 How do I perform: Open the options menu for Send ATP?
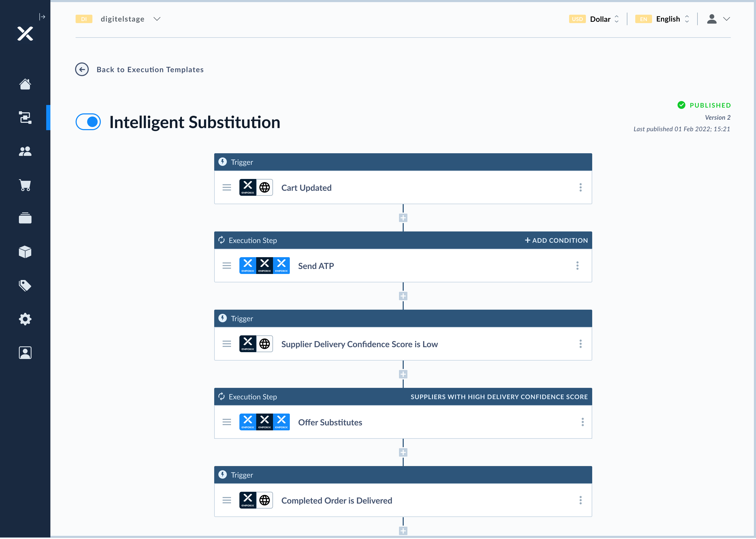click(x=577, y=266)
